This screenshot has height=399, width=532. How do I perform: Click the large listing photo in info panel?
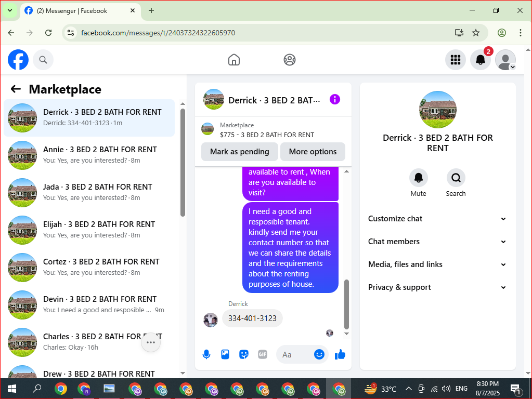pos(438,110)
